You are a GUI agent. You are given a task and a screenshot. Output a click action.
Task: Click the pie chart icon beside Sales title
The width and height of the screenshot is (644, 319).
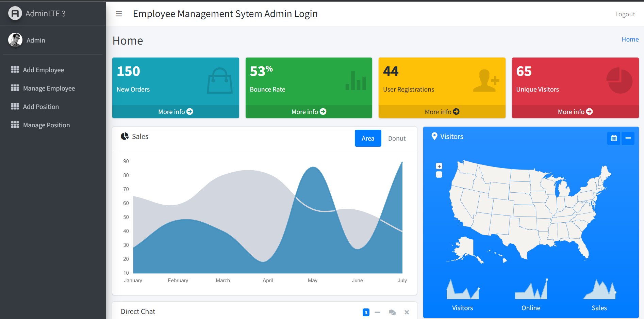[x=125, y=136]
